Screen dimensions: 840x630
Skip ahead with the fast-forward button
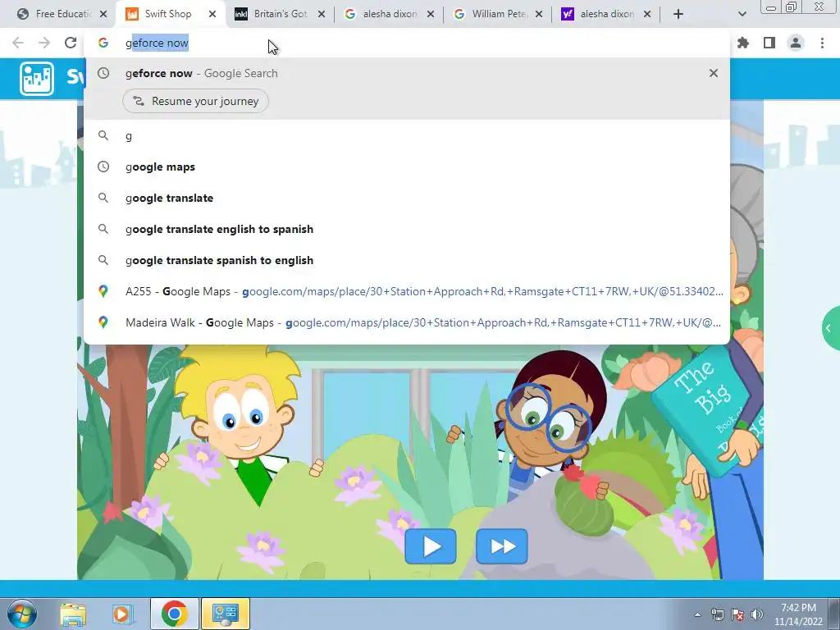click(x=502, y=546)
